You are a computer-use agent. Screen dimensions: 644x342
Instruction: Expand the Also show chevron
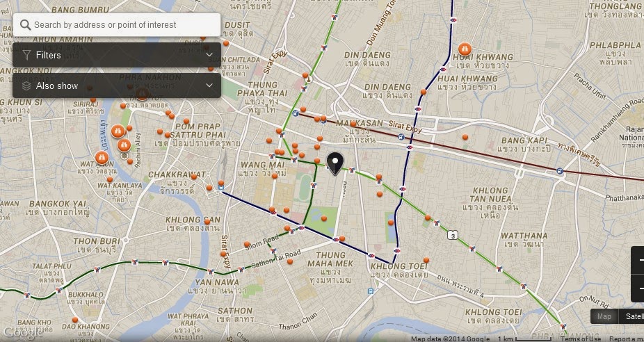coord(209,85)
